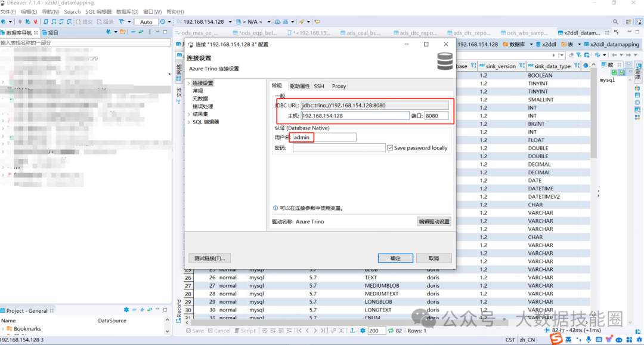The image size is (644, 345).
Task: Click the Sogou input method S icon
Action: coord(556,339)
